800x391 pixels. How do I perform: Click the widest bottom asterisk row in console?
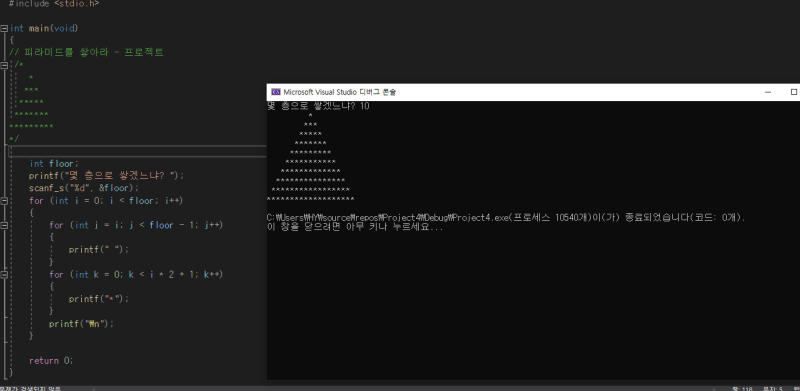coord(310,199)
